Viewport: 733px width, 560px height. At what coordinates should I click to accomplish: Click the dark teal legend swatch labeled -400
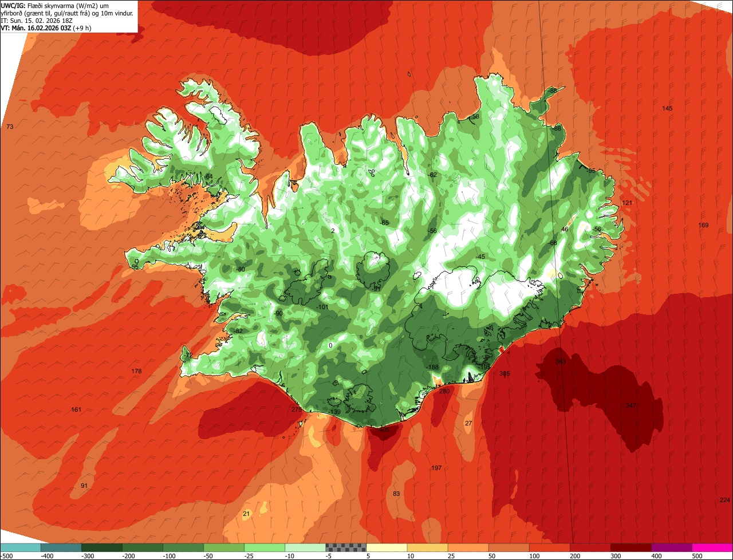pyautogui.click(x=61, y=547)
